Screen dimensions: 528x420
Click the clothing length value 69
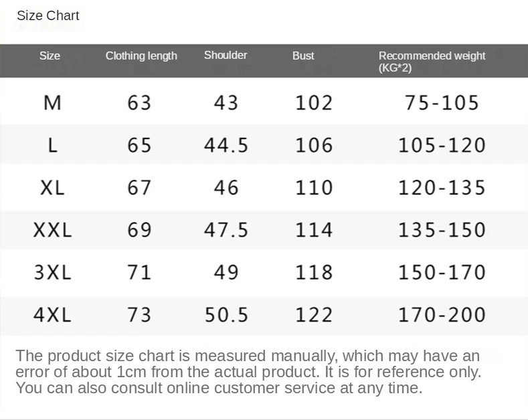tap(139, 230)
